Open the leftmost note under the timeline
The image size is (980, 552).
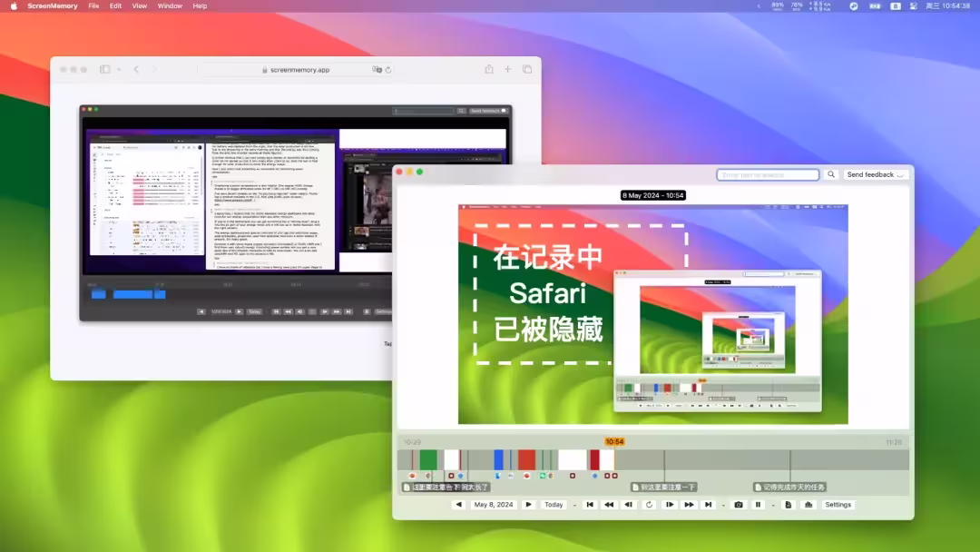click(x=446, y=487)
